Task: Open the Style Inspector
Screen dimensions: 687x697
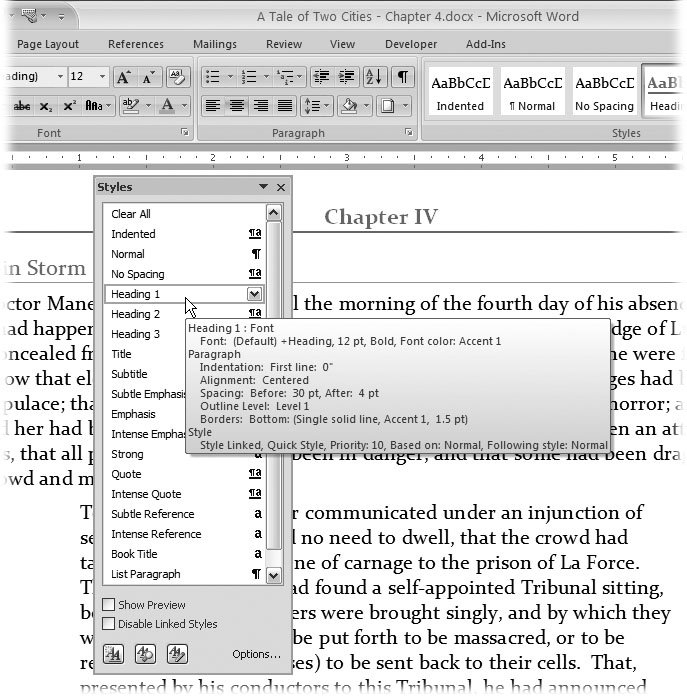Action: coord(145,654)
